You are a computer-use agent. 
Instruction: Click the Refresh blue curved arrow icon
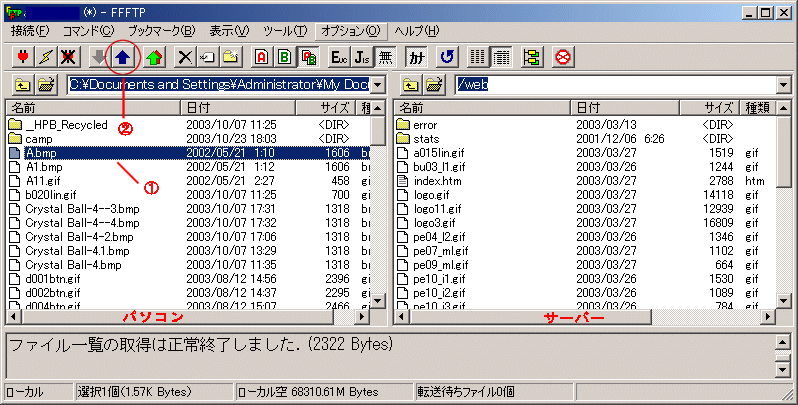coord(447,57)
